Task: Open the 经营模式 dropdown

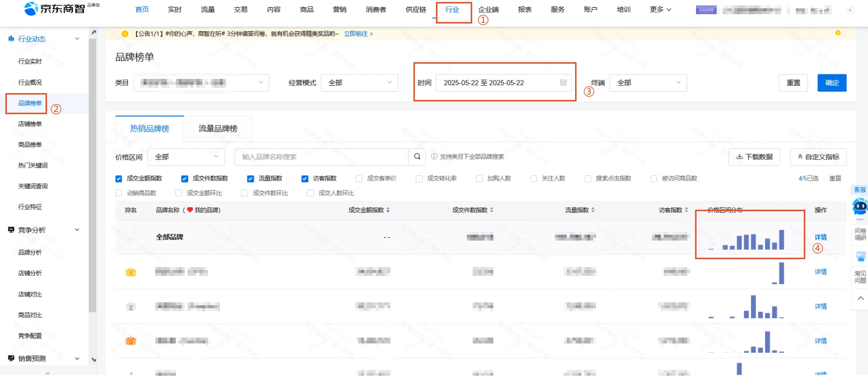Action: click(x=360, y=82)
